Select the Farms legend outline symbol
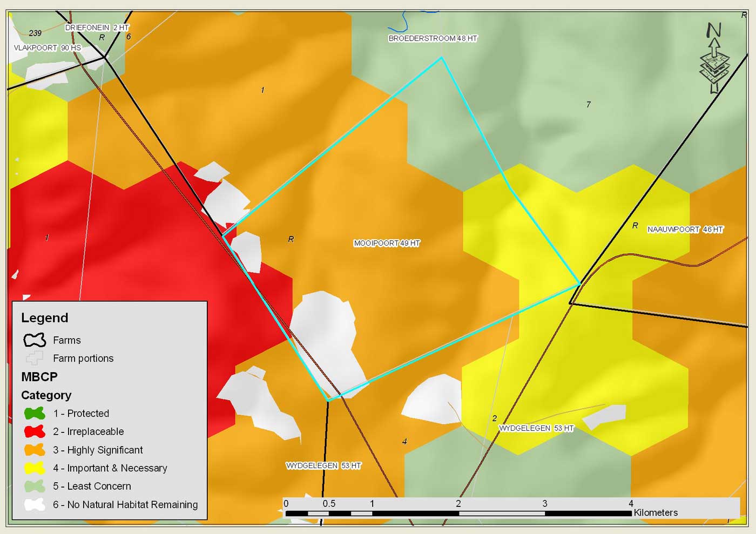756x534 pixels. coord(35,340)
